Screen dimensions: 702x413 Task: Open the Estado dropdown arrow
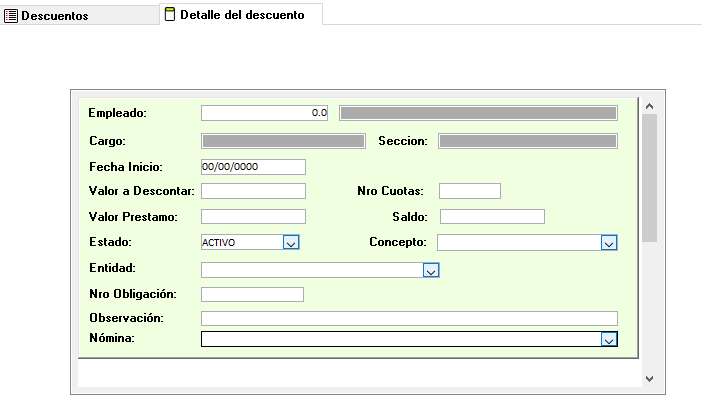click(x=290, y=242)
